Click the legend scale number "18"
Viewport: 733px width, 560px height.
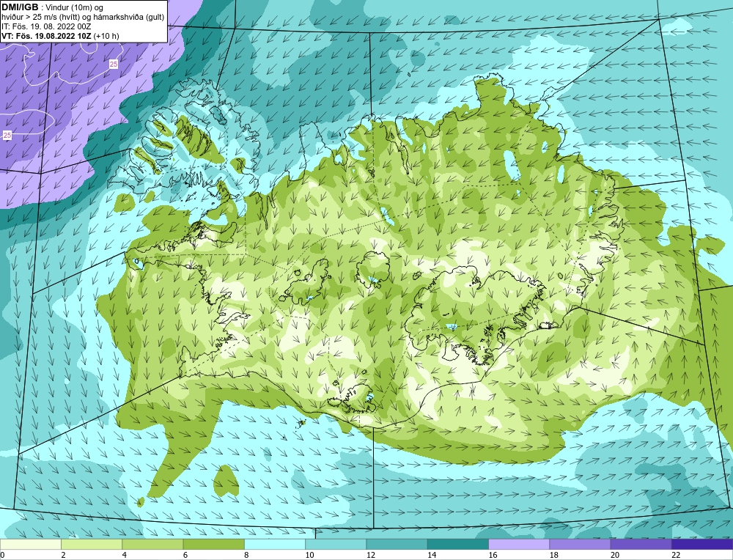coord(553,555)
